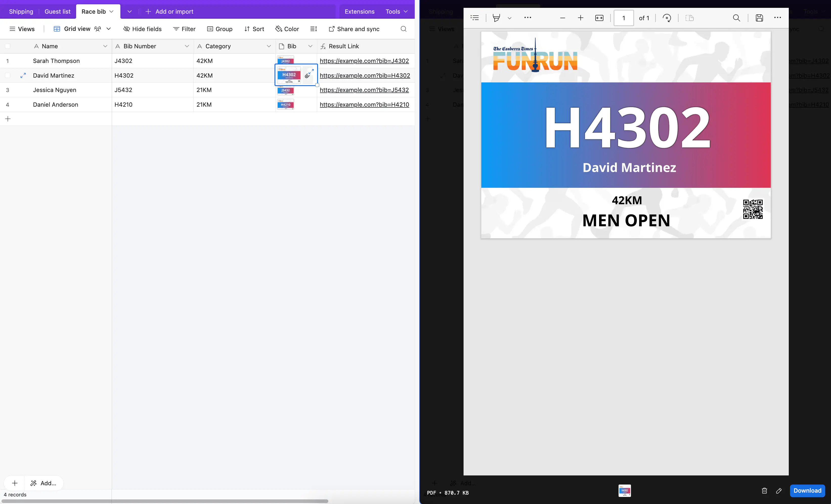The image size is (831, 504).
Task: Open the Extensions panel
Action: (359, 11)
